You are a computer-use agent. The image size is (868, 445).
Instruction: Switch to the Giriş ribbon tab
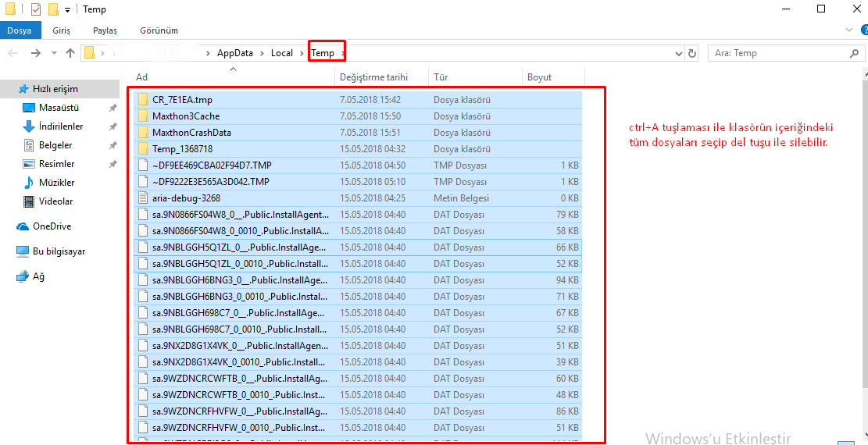tap(62, 30)
